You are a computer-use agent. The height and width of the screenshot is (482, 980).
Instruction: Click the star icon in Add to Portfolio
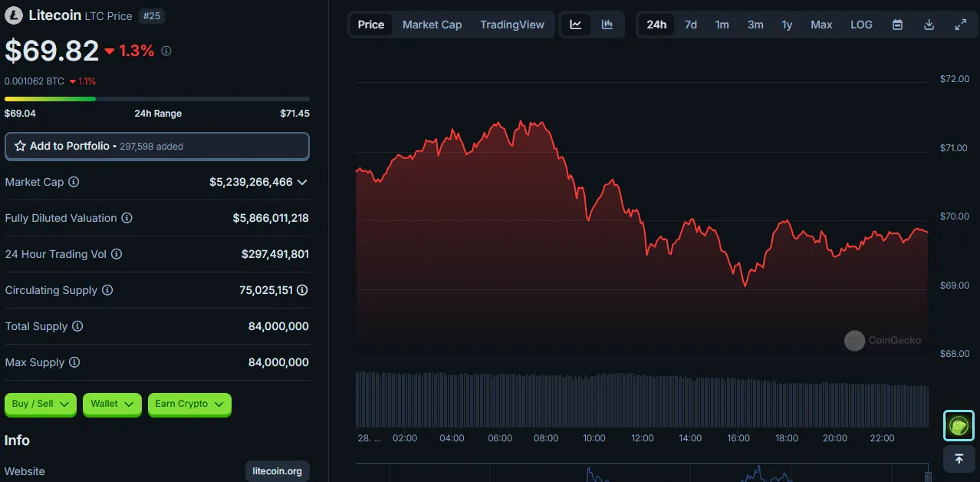point(20,146)
